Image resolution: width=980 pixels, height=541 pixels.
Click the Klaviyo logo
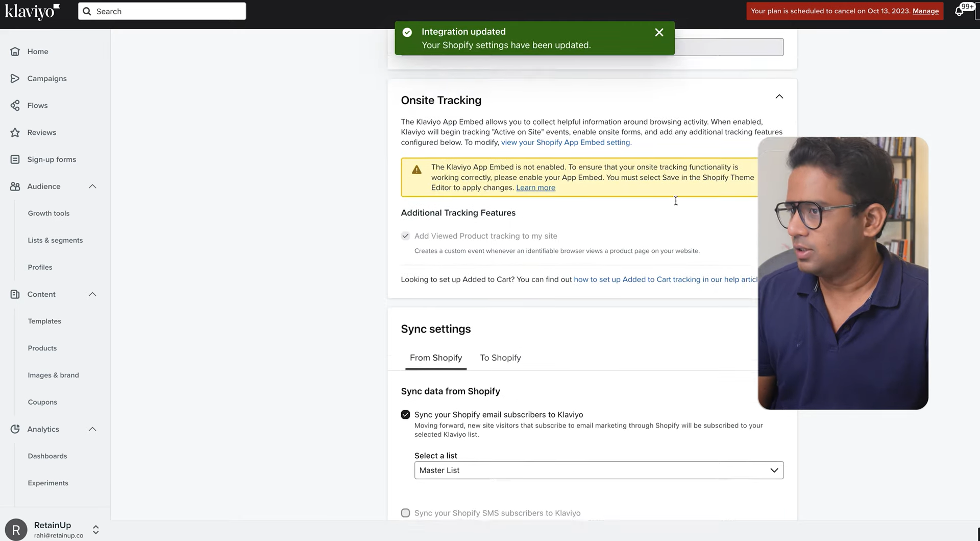pos(32,11)
